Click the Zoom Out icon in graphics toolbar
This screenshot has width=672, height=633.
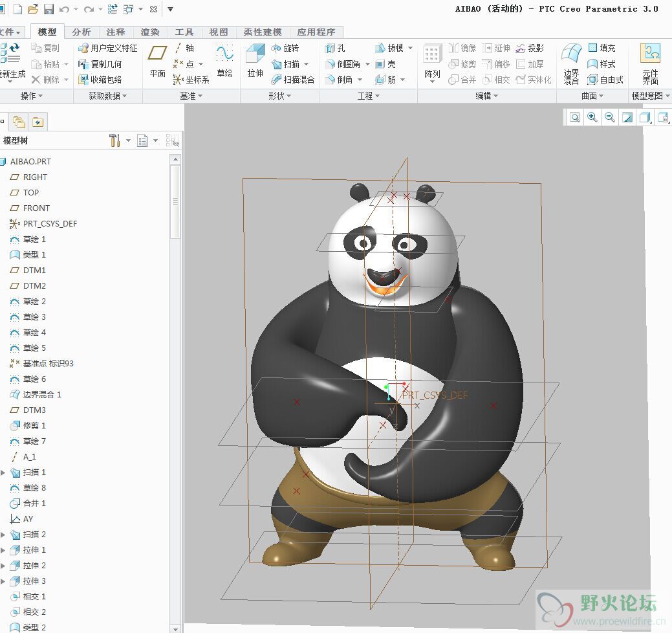[x=609, y=117]
